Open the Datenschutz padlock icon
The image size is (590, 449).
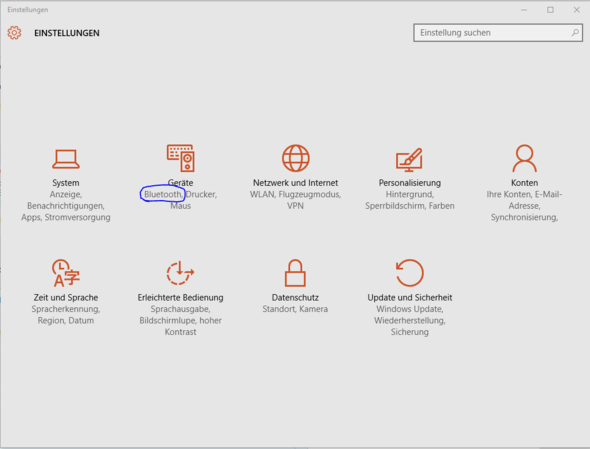(295, 273)
